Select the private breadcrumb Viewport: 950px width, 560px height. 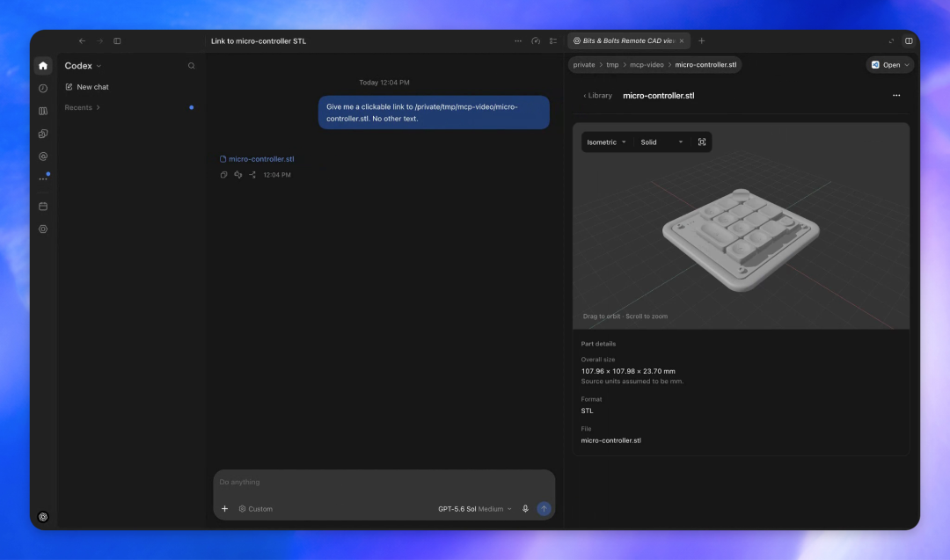coord(584,65)
